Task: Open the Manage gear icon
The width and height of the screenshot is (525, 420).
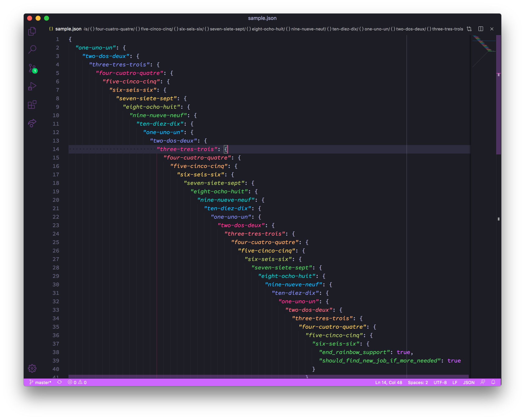Action: click(32, 368)
